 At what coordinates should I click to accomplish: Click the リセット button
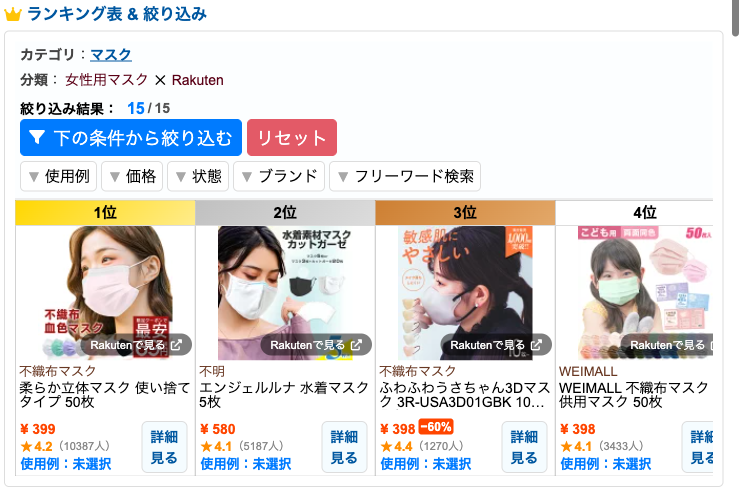(x=292, y=137)
